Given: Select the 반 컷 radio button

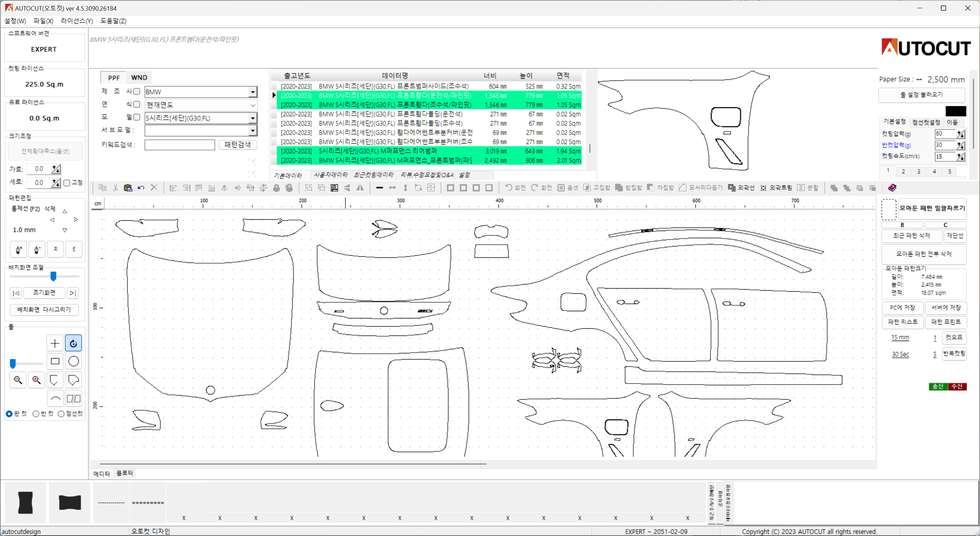Looking at the screenshot, I should 36,414.
